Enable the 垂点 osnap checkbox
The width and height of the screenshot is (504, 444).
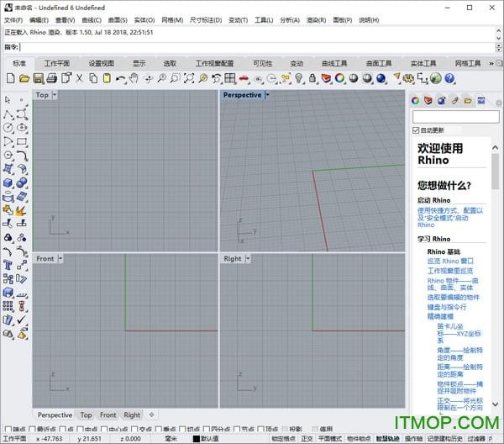pyautogui.click(x=158, y=429)
